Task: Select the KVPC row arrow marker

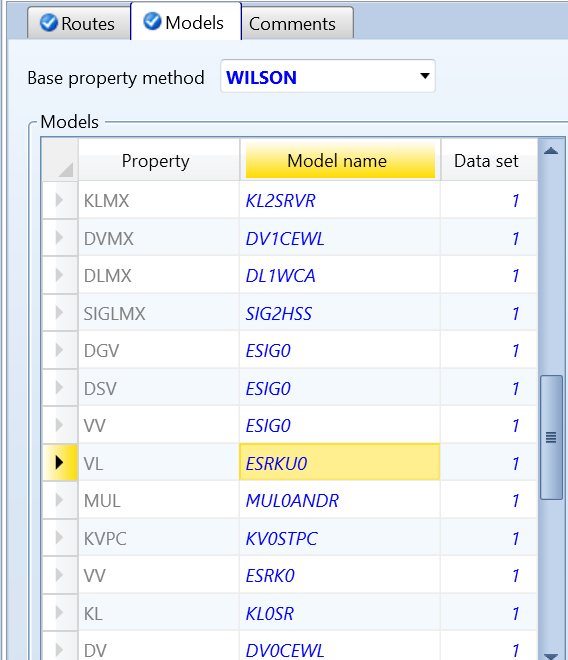Action: point(60,538)
